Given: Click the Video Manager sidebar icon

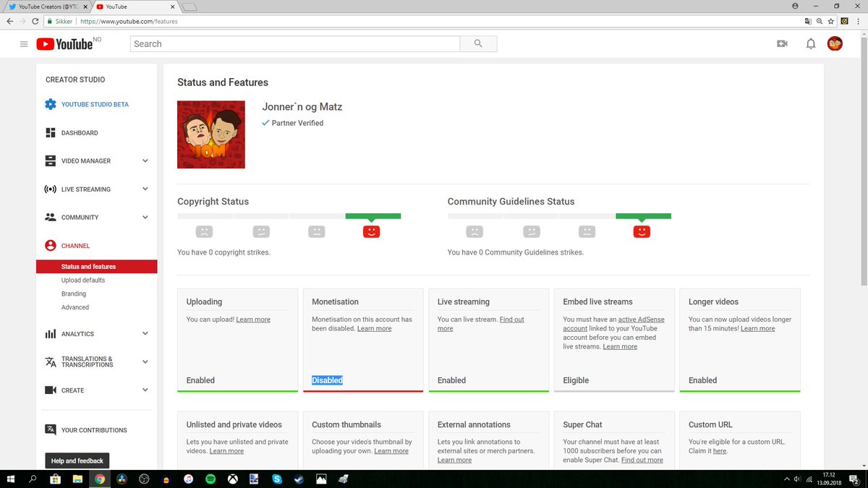Looking at the screenshot, I should click(51, 160).
